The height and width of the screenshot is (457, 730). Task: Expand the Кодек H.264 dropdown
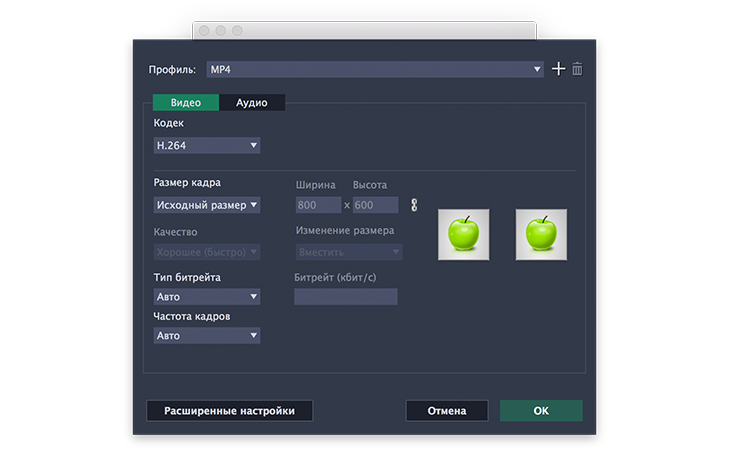click(x=207, y=145)
